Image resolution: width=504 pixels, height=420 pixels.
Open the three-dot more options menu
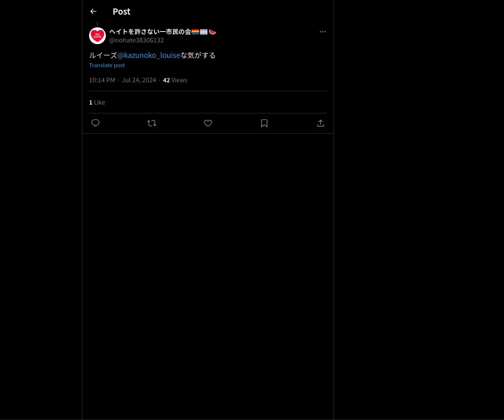tap(323, 31)
